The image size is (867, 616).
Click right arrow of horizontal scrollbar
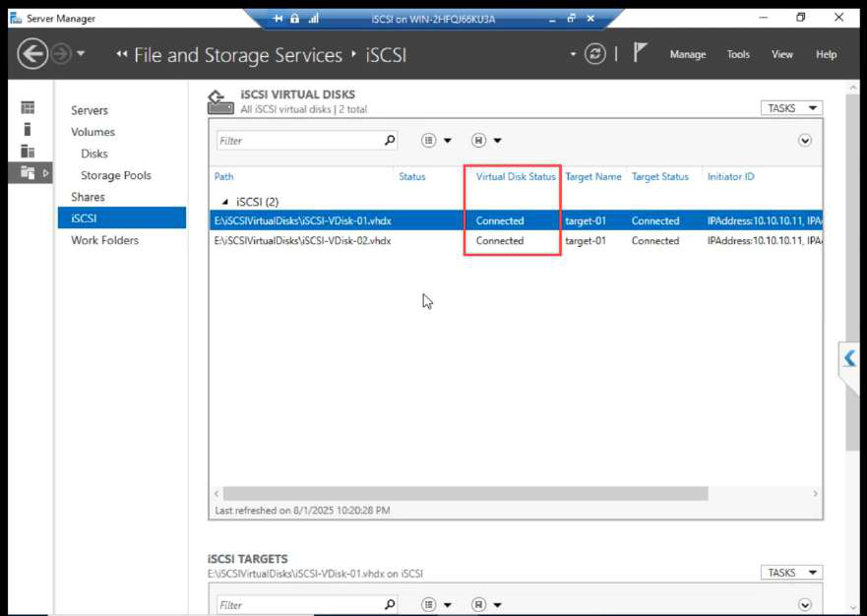[815, 493]
